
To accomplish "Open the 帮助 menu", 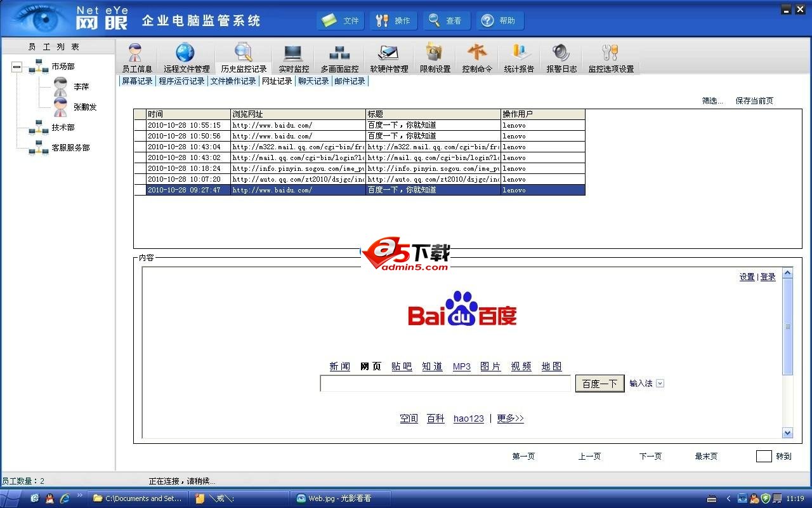I will pos(501,20).
